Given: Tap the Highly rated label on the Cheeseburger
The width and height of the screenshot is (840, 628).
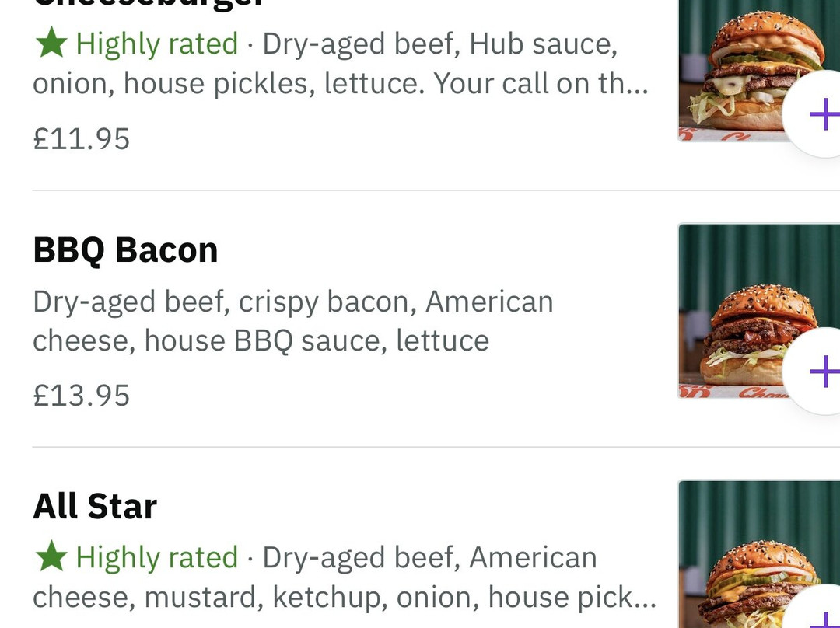Looking at the screenshot, I should point(157,44).
